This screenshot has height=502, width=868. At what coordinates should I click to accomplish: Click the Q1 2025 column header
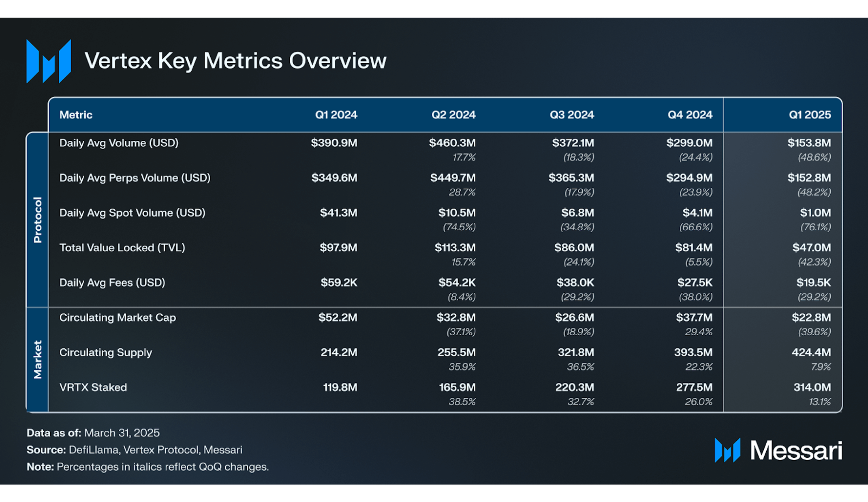[810, 115]
